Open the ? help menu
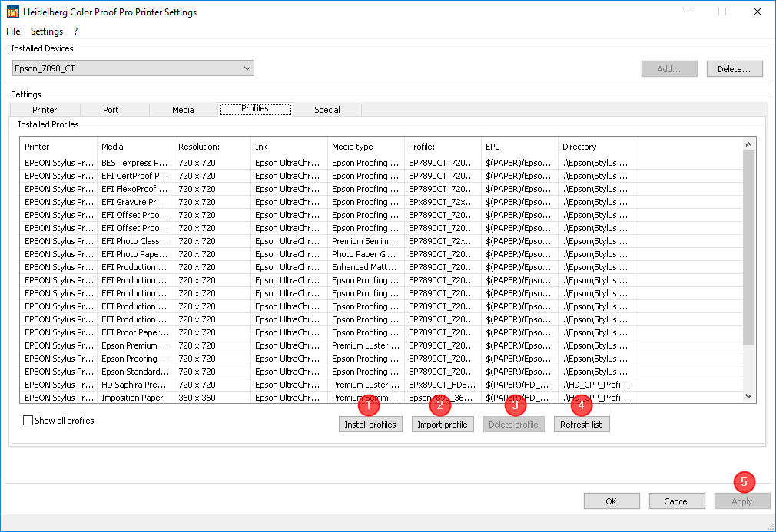 [x=75, y=31]
